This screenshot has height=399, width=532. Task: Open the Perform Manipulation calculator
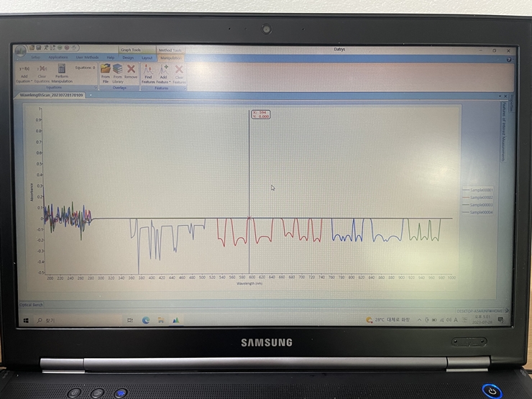pos(63,70)
